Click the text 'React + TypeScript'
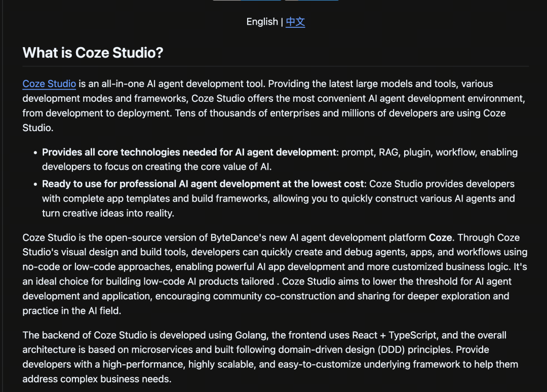Screen dimensions: 547x392 click(394, 335)
